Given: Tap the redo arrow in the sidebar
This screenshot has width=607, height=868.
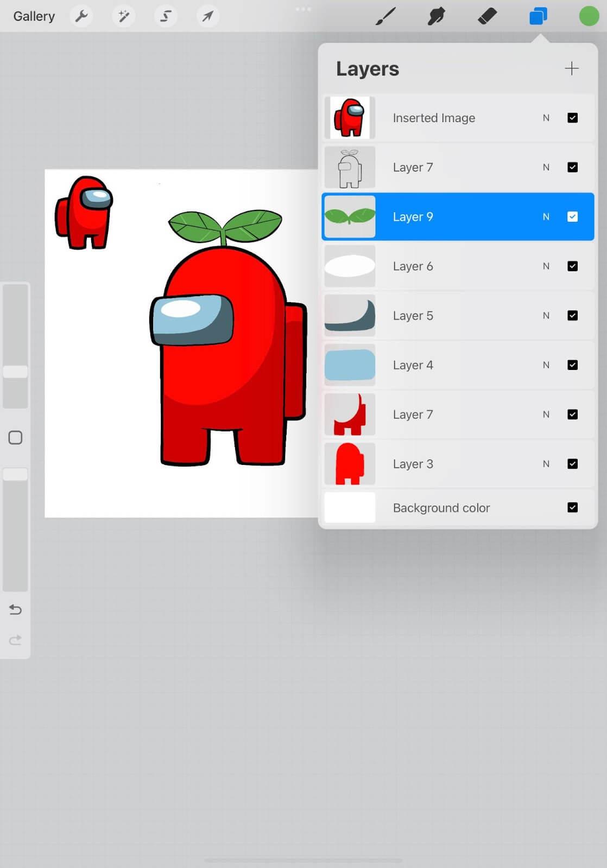Looking at the screenshot, I should tap(15, 640).
